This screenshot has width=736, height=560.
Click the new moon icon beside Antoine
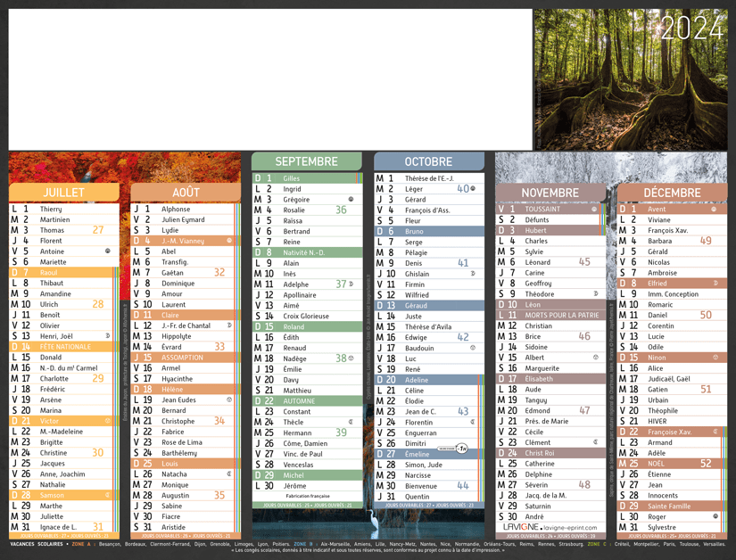point(108,251)
